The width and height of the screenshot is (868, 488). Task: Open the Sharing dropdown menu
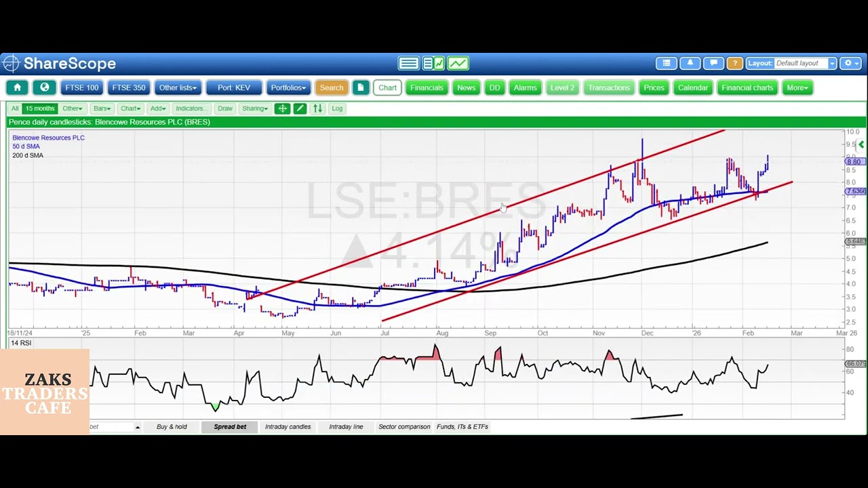click(x=255, y=108)
